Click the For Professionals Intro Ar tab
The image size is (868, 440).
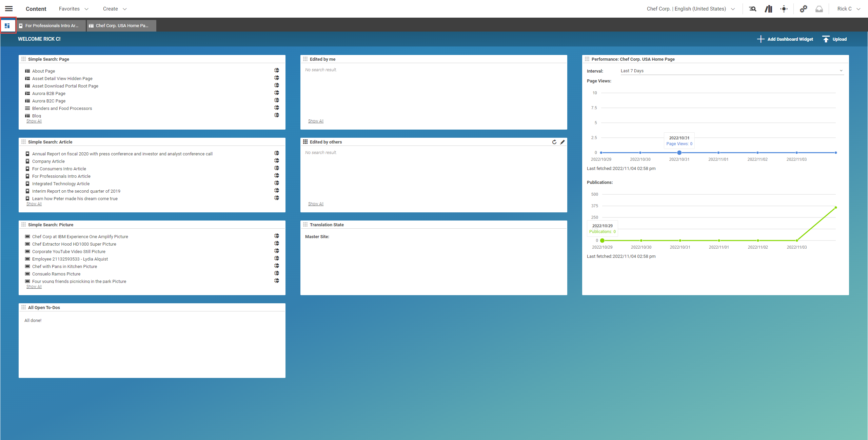51,25
